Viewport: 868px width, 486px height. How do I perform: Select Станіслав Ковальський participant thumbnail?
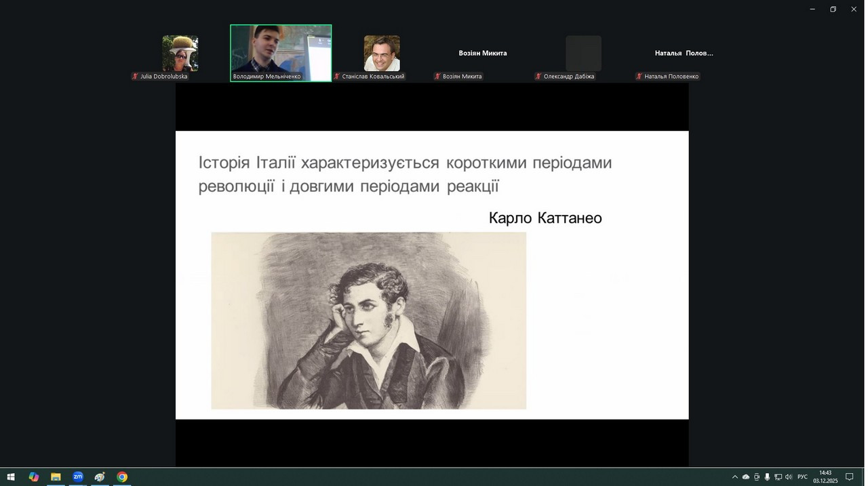click(x=382, y=54)
